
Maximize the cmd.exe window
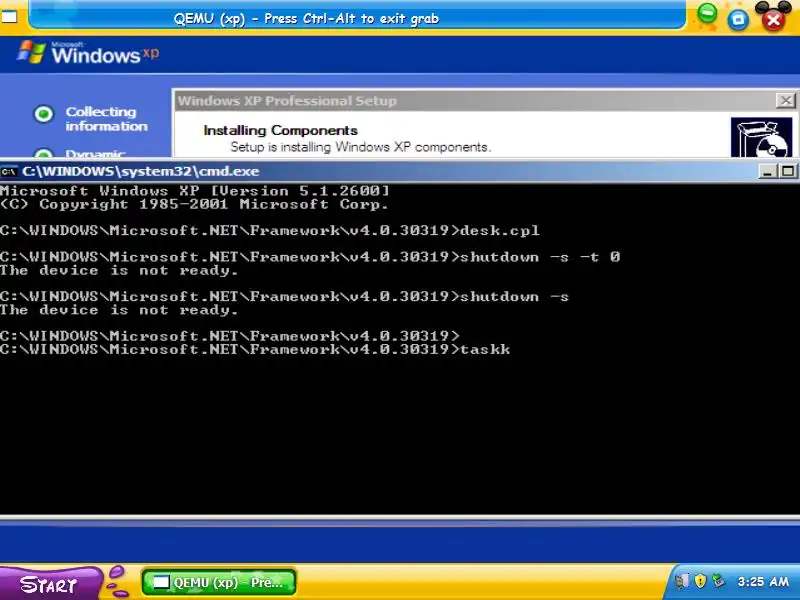787,171
